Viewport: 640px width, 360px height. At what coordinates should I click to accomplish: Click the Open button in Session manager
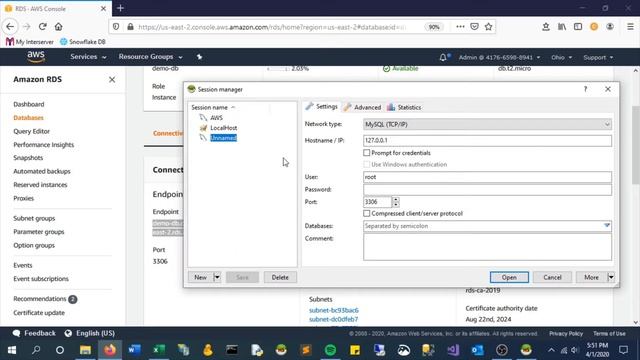click(x=509, y=277)
